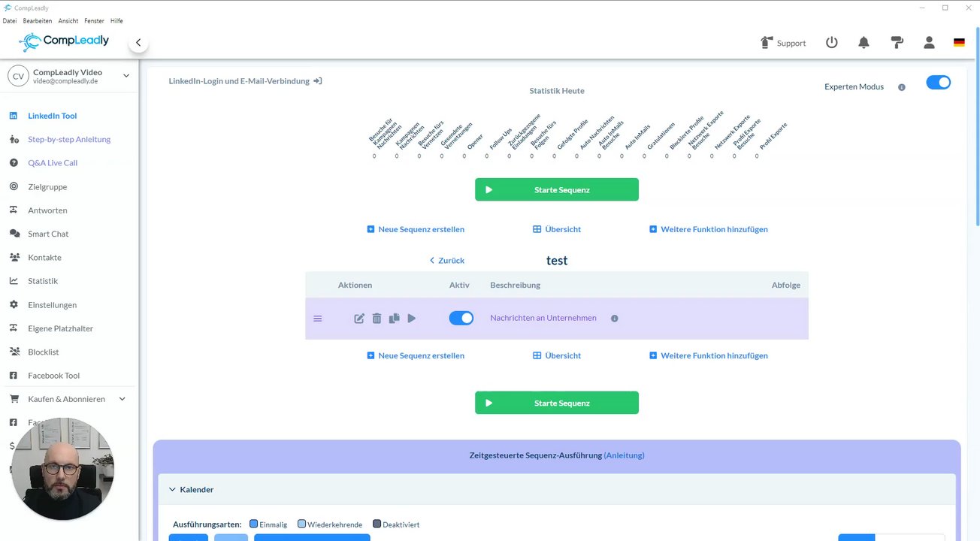980x541 pixels.
Task: Expand the CompLeadly Video account dropdown
Action: click(x=126, y=75)
